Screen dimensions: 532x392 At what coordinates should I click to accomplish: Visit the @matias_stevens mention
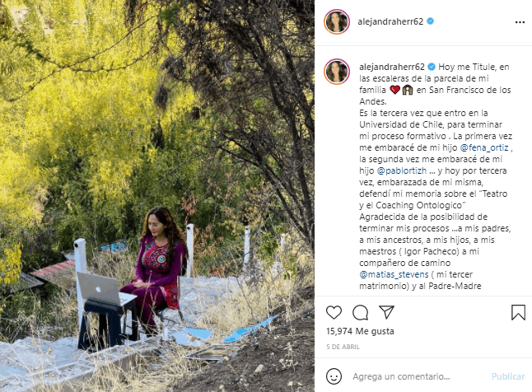point(393,274)
